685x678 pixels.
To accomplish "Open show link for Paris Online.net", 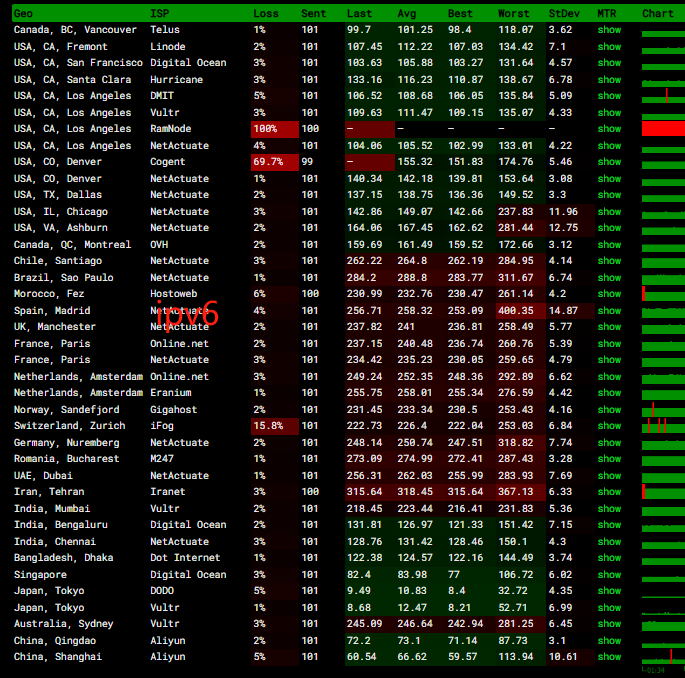I will click(609, 344).
